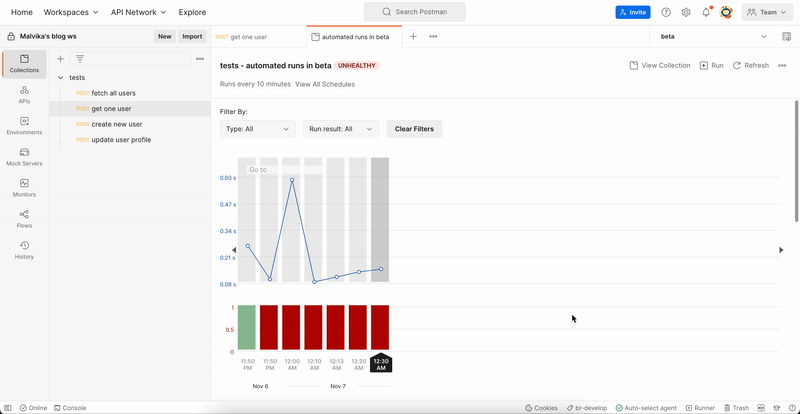Click the Refresh button
Screen dimensions: 800x414
pyautogui.click(x=751, y=65)
